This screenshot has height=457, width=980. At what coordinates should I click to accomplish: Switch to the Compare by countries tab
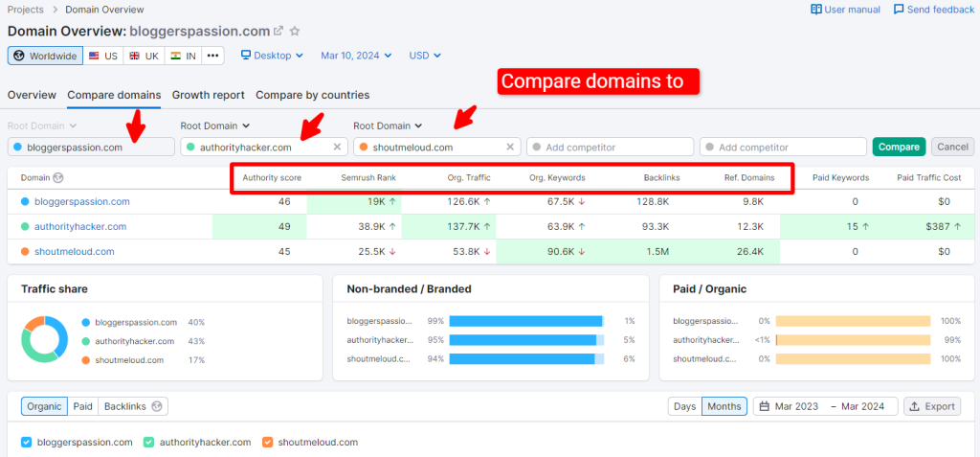(313, 95)
